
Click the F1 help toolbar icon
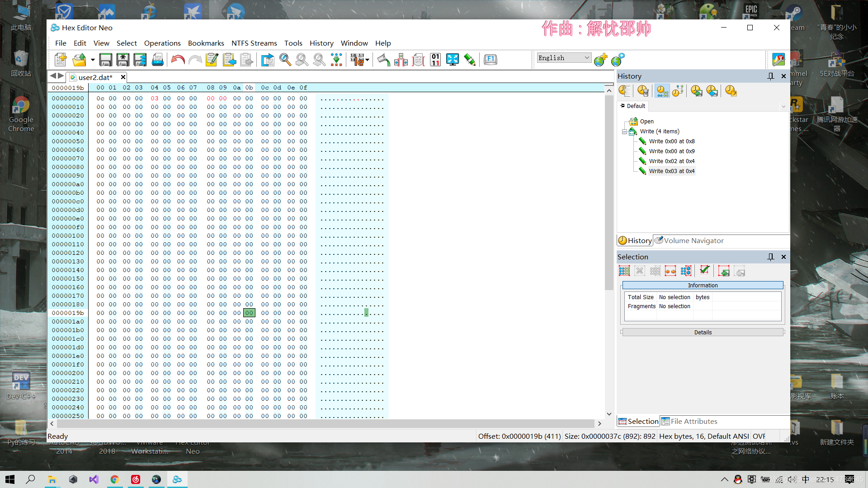490,60
